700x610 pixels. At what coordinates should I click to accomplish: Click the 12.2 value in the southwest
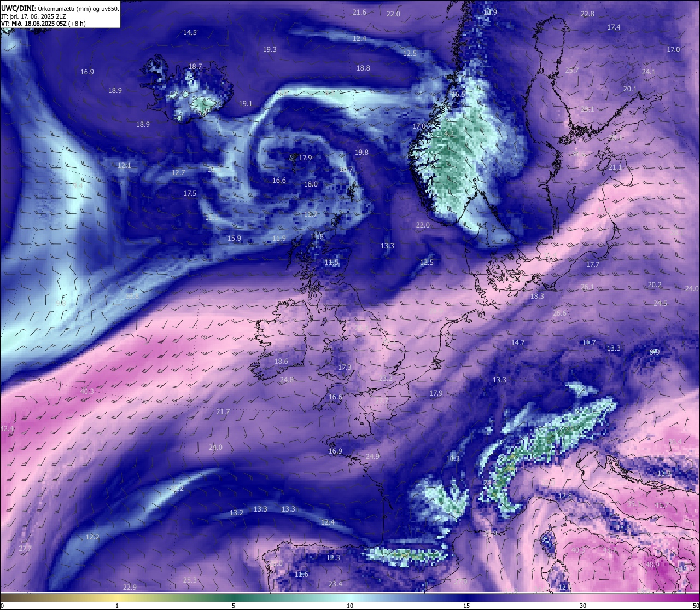tap(92, 537)
